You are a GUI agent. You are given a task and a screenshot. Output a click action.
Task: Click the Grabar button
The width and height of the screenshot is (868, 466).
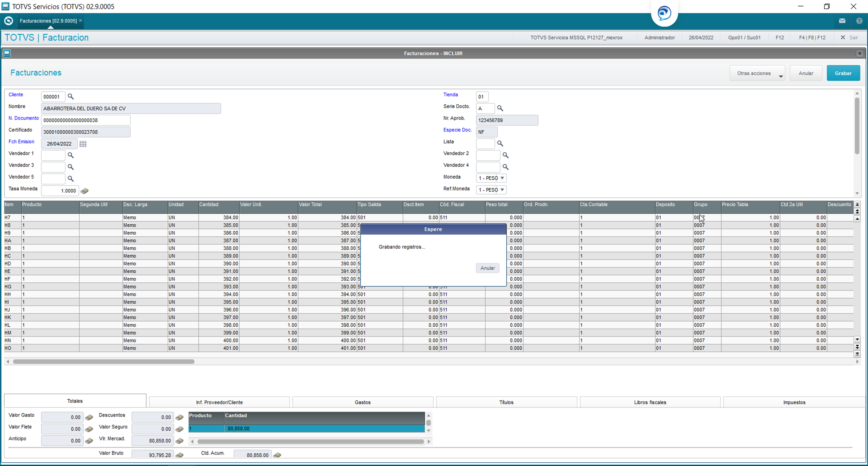coord(843,73)
